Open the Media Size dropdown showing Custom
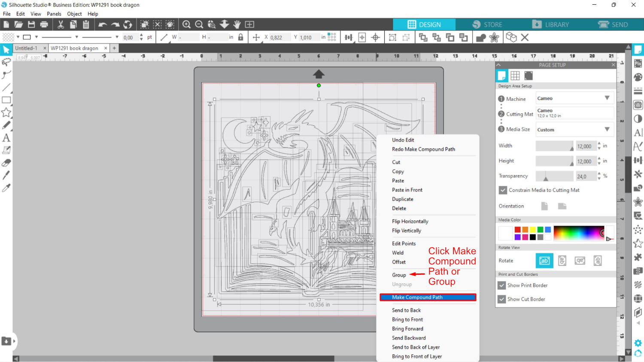Image resolution: width=644 pixels, height=362 pixels. click(575, 129)
